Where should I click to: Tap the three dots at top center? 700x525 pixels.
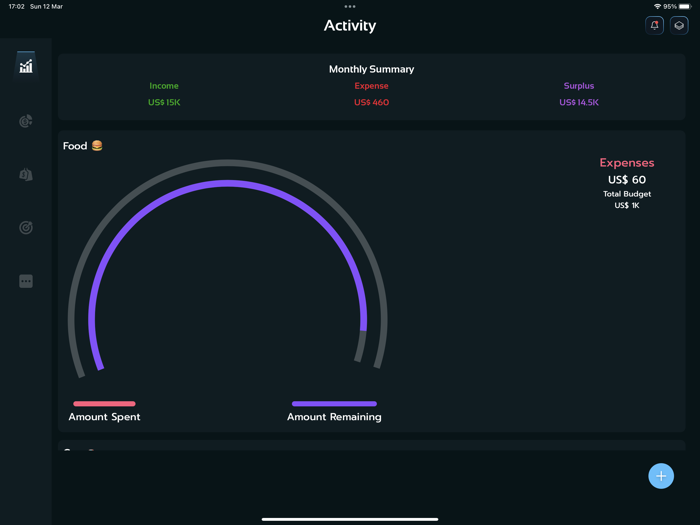pyautogui.click(x=350, y=6)
